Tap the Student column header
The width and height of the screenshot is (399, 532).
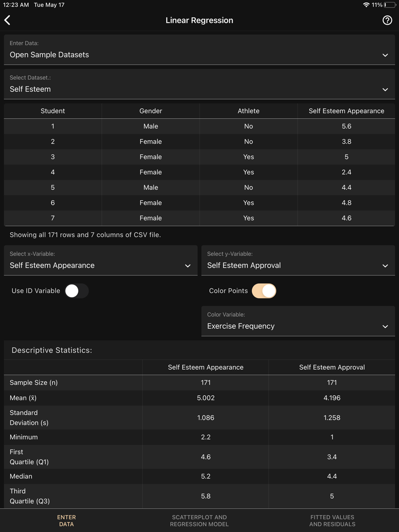pos(53,111)
